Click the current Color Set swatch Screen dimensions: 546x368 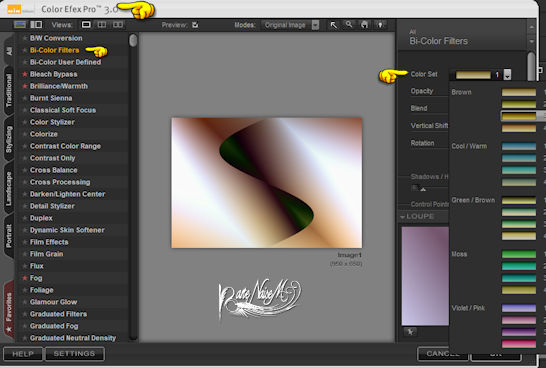pyautogui.click(x=473, y=75)
